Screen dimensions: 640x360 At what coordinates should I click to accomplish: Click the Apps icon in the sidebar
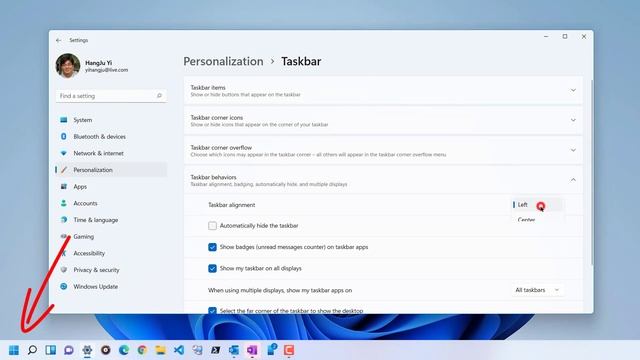click(x=64, y=187)
